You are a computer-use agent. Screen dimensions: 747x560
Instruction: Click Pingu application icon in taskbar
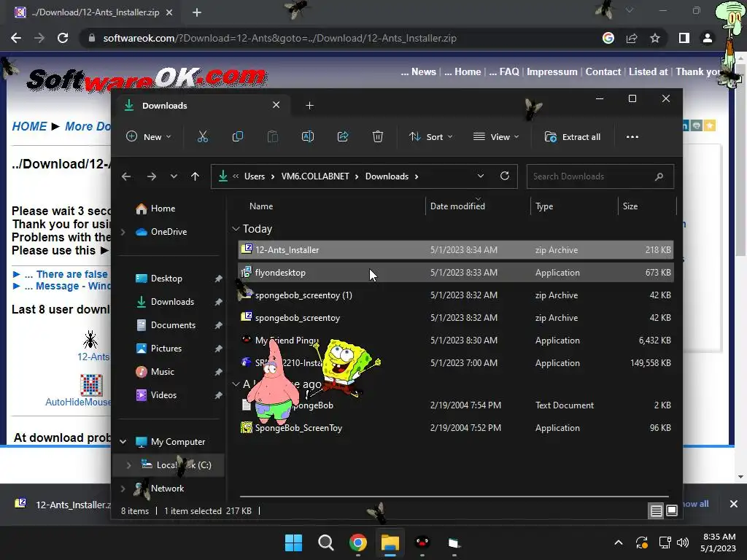click(422, 542)
